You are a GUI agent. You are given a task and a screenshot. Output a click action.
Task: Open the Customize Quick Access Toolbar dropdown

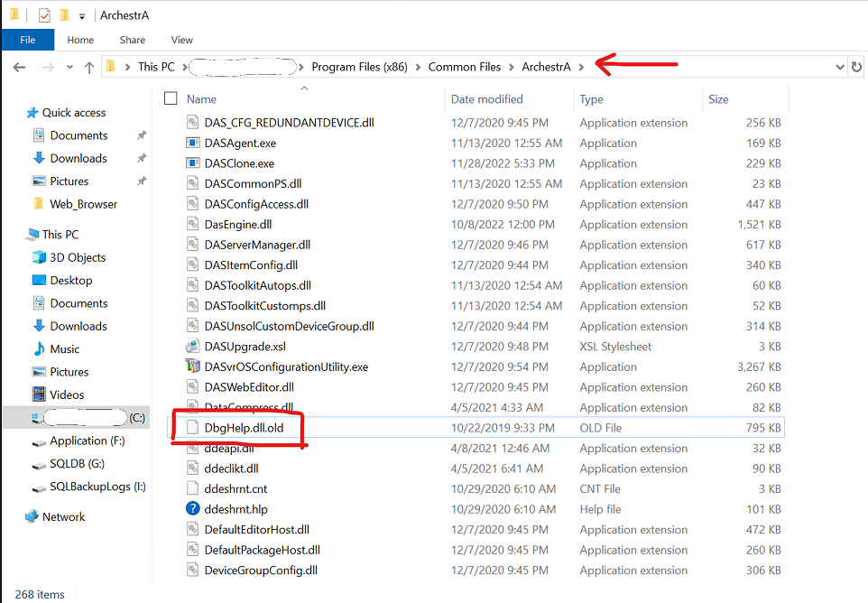click(x=82, y=16)
